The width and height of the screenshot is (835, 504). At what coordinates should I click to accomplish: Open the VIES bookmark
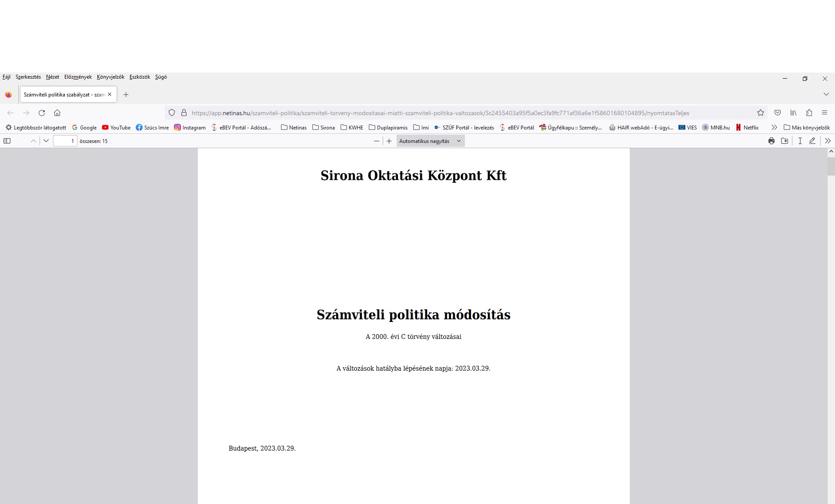[x=688, y=127]
